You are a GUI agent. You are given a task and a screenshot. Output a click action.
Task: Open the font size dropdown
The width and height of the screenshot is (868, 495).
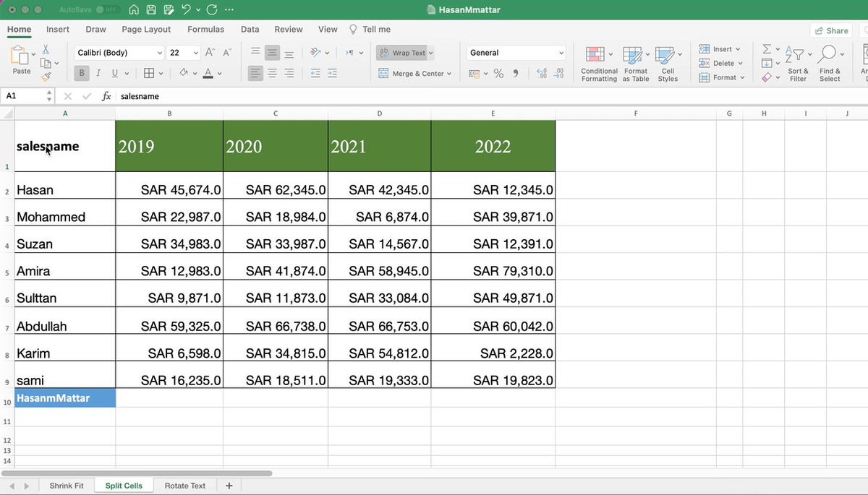pos(196,53)
